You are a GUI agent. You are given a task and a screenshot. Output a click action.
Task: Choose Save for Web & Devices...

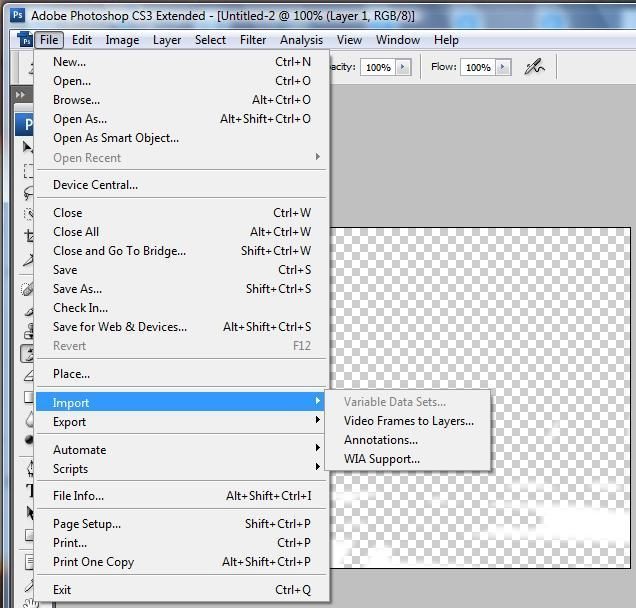182,327
